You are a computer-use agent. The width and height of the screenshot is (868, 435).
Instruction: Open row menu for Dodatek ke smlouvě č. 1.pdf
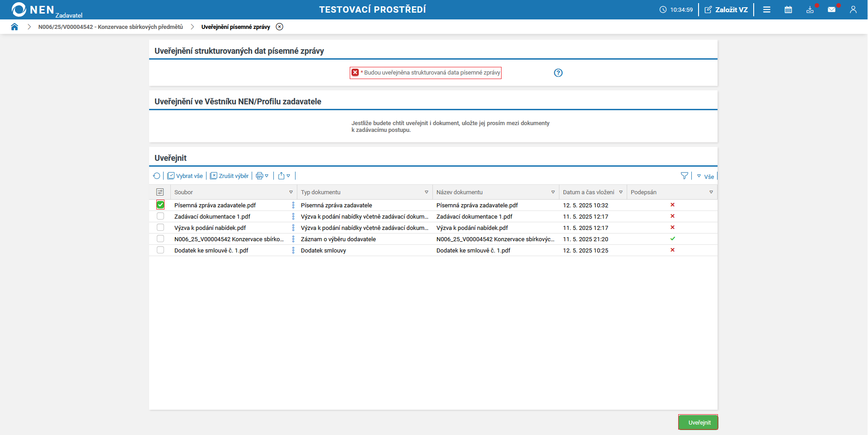(x=293, y=250)
